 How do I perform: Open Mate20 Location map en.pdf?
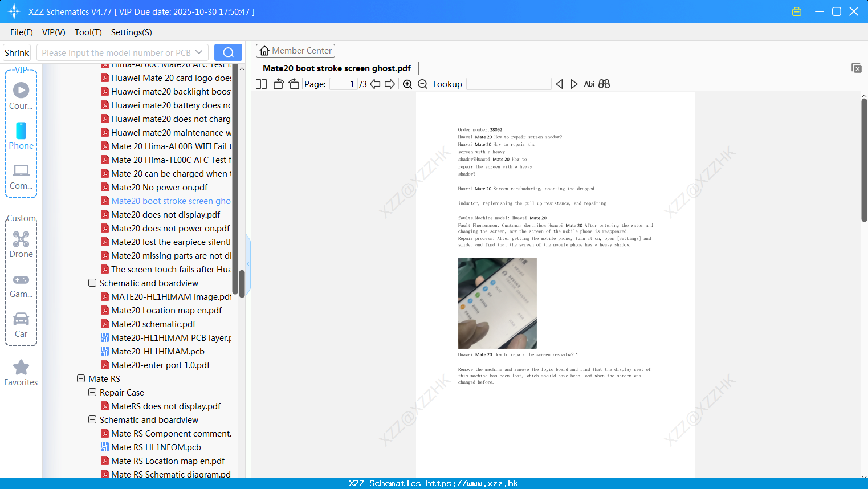(166, 310)
